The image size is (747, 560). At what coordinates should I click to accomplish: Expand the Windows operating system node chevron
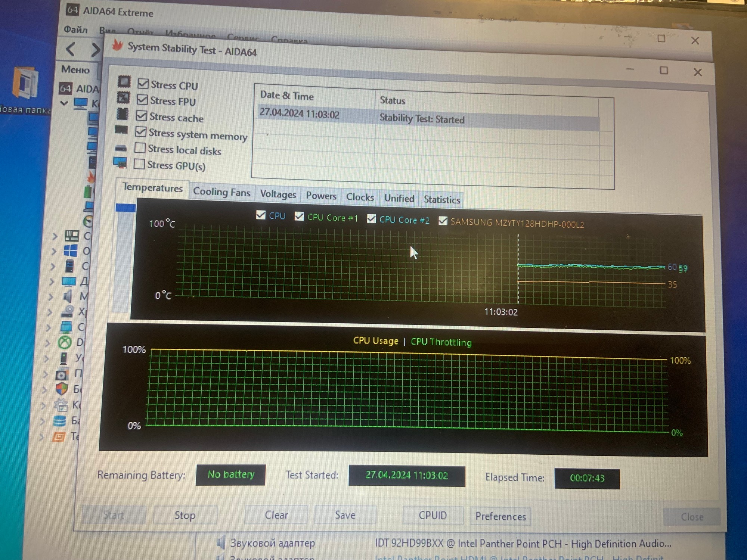click(54, 251)
